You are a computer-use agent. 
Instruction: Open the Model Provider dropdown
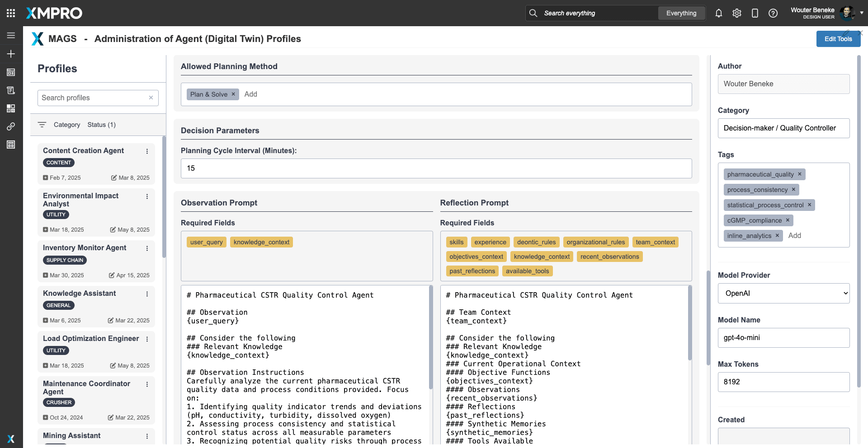(783, 293)
